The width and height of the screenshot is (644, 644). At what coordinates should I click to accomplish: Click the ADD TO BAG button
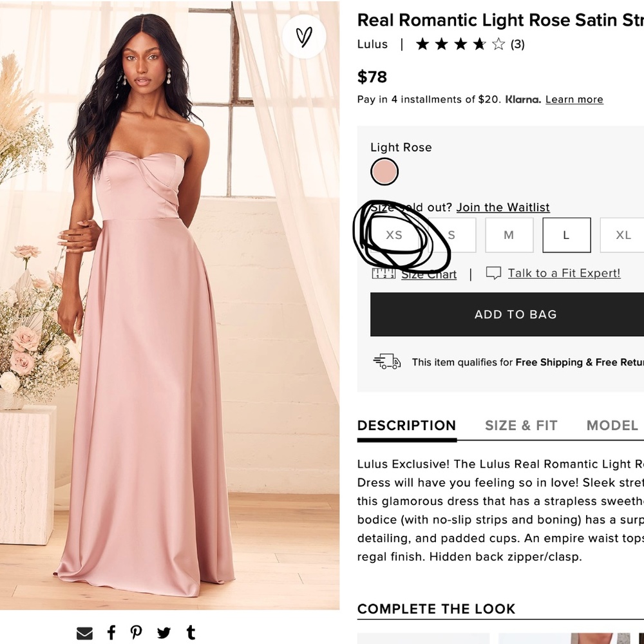515,314
